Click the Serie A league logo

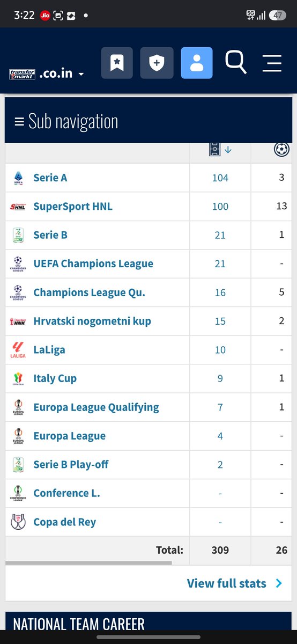click(x=18, y=178)
